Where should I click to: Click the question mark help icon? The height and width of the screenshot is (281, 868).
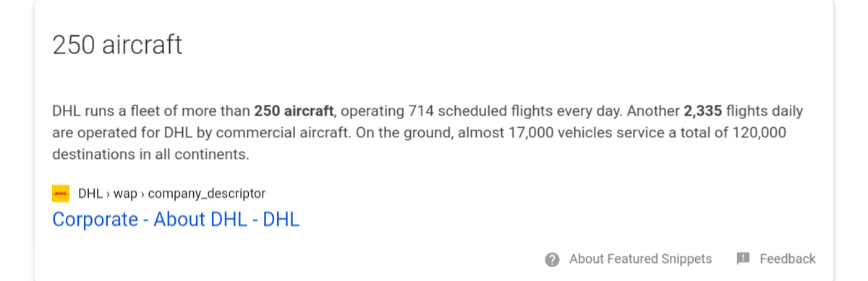click(553, 259)
